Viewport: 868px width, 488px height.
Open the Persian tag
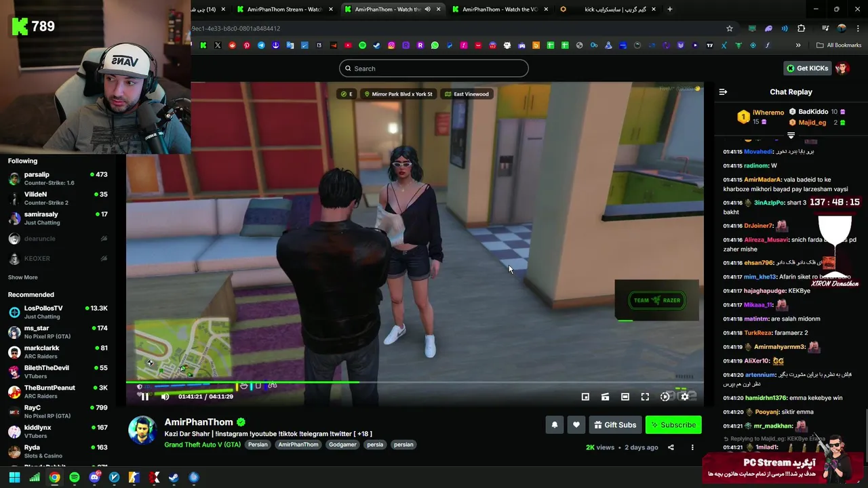click(258, 445)
